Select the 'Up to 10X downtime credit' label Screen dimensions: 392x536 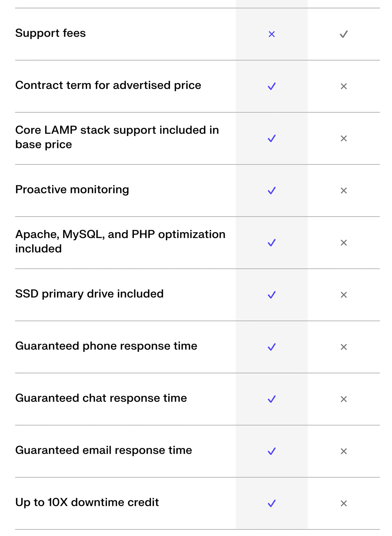coord(87,502)
